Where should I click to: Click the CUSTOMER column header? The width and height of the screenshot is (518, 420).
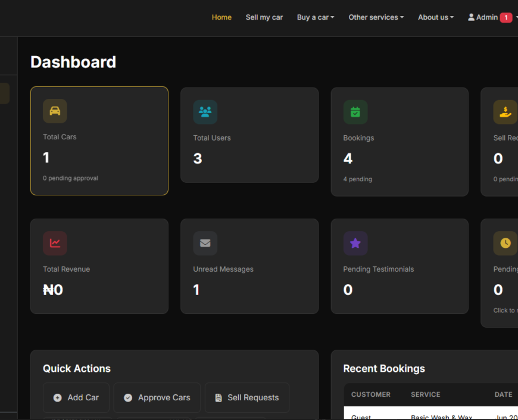point(371,394)
